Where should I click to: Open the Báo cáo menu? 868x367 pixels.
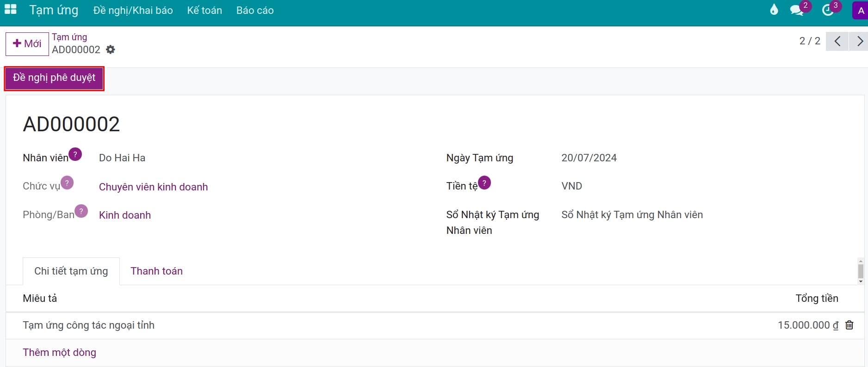(x=255, y=10)
